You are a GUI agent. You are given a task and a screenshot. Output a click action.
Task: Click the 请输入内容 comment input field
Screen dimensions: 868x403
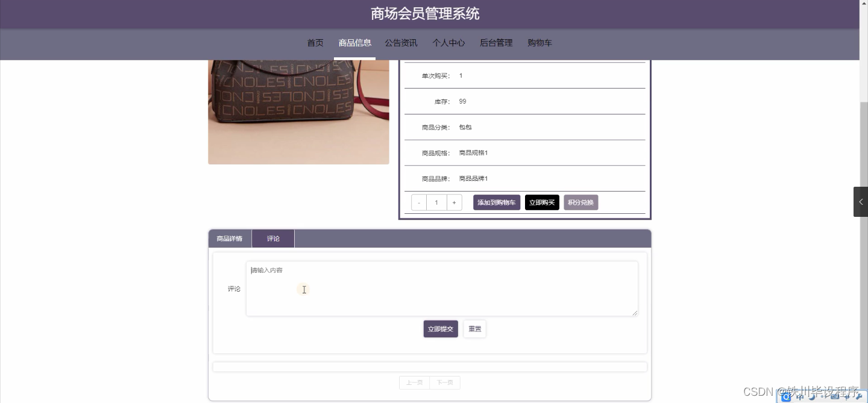(x=441, y=288)
